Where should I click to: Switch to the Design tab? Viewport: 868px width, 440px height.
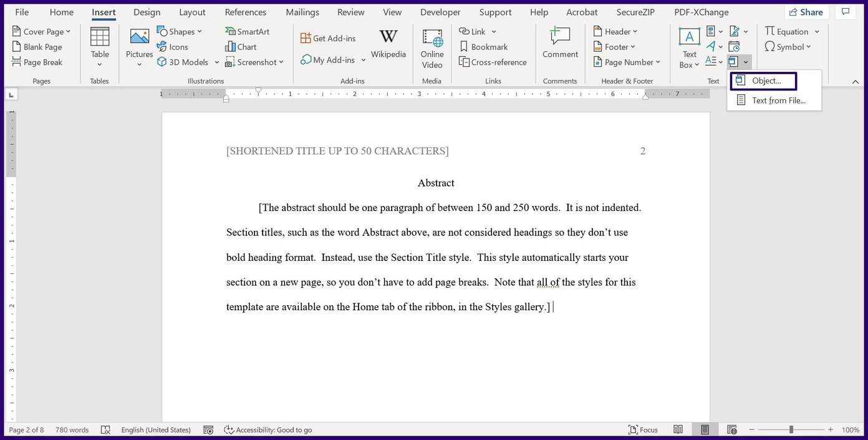click(x=147, y=12)
